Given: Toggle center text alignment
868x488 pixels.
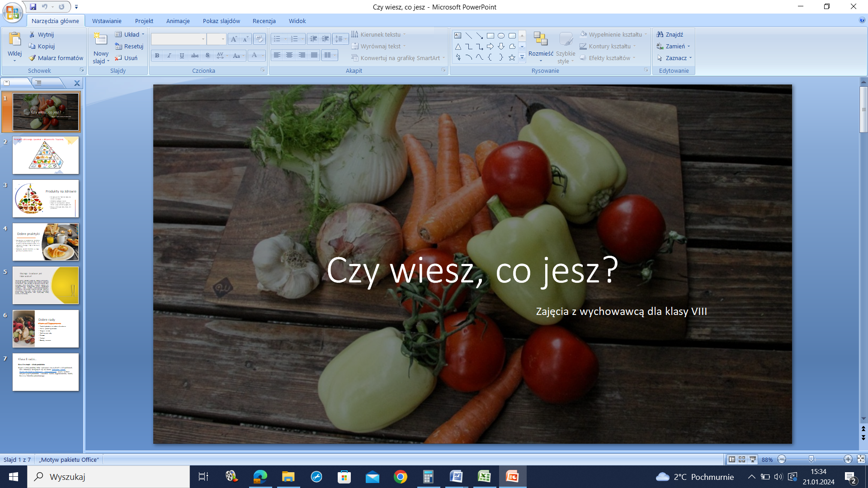Looking at the screenshot, I should 289,55.
